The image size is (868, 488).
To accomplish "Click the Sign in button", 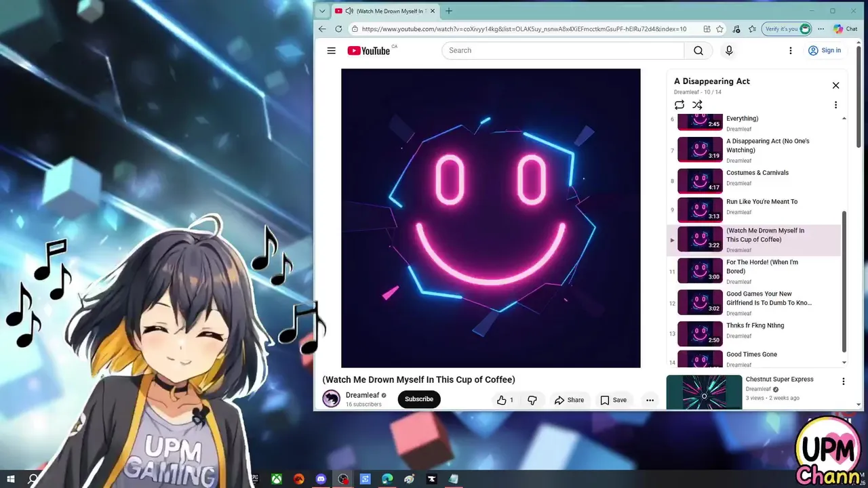I will tap(825, 51).
